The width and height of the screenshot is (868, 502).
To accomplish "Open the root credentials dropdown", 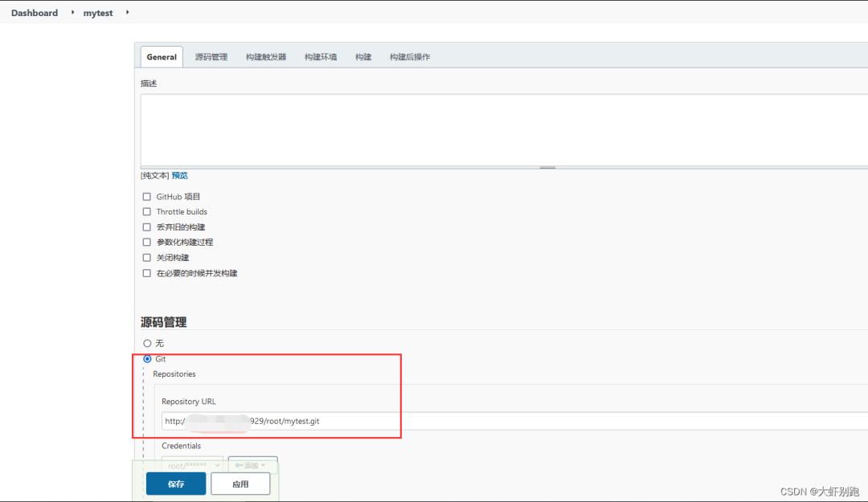I will point(193,465).
